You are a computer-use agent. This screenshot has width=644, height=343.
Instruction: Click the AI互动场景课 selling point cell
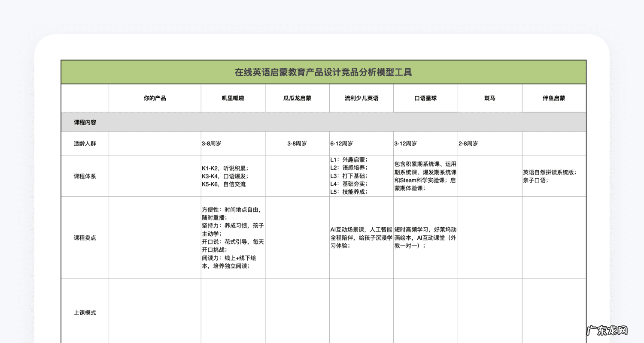click(x=361, y=238)
